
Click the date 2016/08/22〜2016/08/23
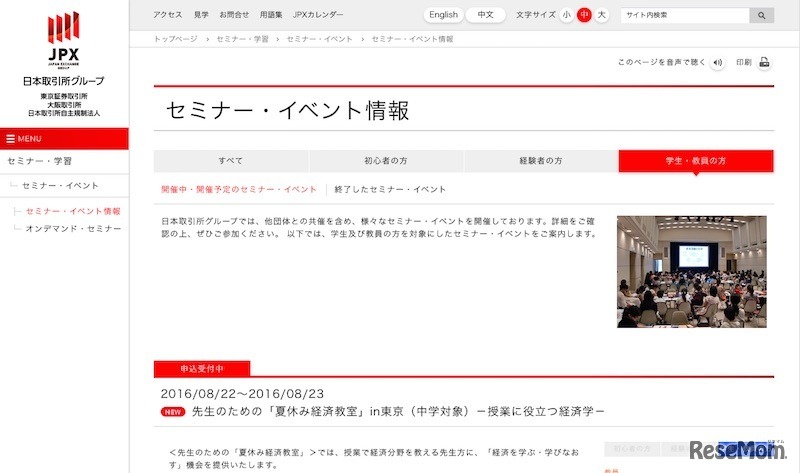pos(242,394)
